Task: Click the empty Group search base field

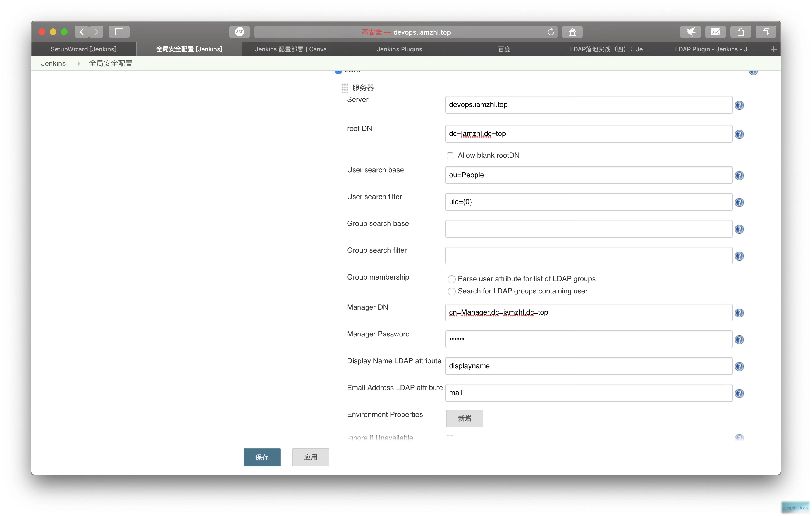Action: tap(588, 229)
